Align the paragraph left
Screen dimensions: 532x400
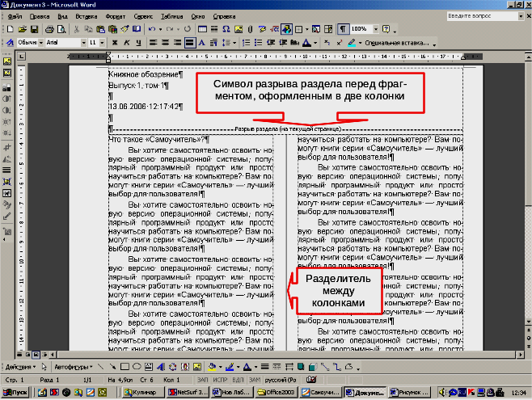click(x=153, y=43)
